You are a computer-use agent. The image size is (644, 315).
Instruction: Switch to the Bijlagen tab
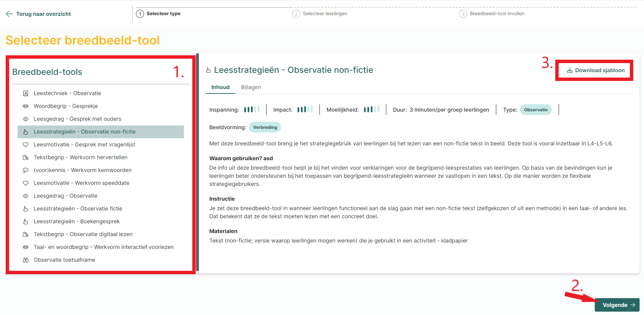pyautogui.click(x=251, y=87)
